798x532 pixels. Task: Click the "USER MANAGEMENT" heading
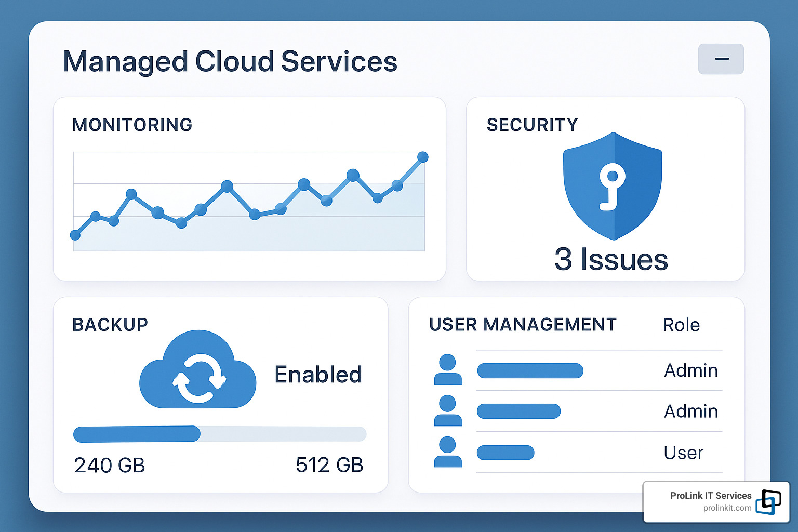pyautogui.click(x=523, y=325)
